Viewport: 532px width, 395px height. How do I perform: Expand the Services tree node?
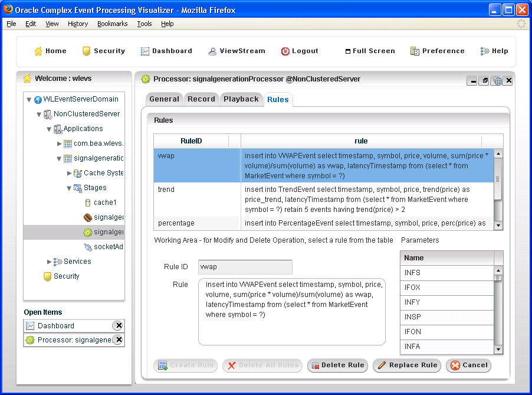pos(49,262)
